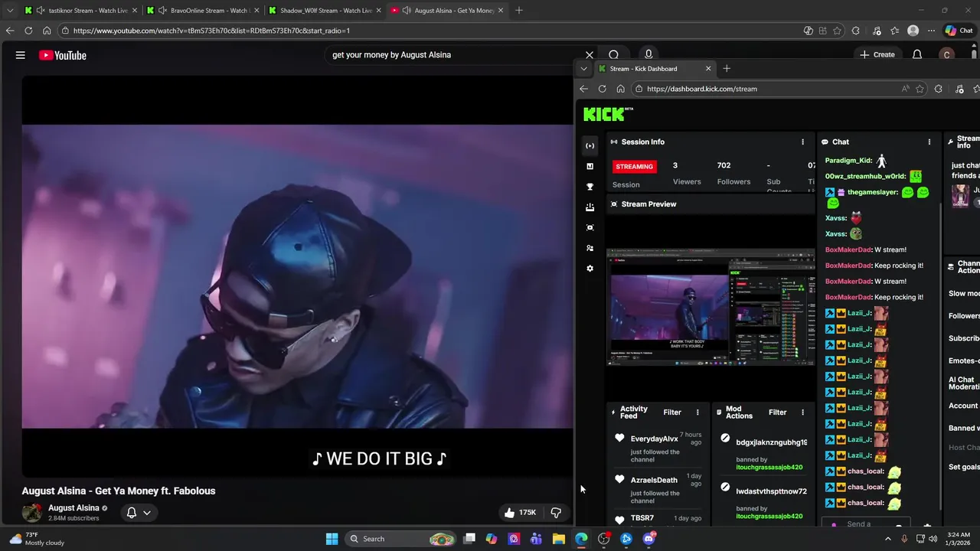Image resolution: width=980 pixels, height=551 pixels.
Task: Click the YouTube Create button
Action: pyautogui.click(x=877, y=55)
